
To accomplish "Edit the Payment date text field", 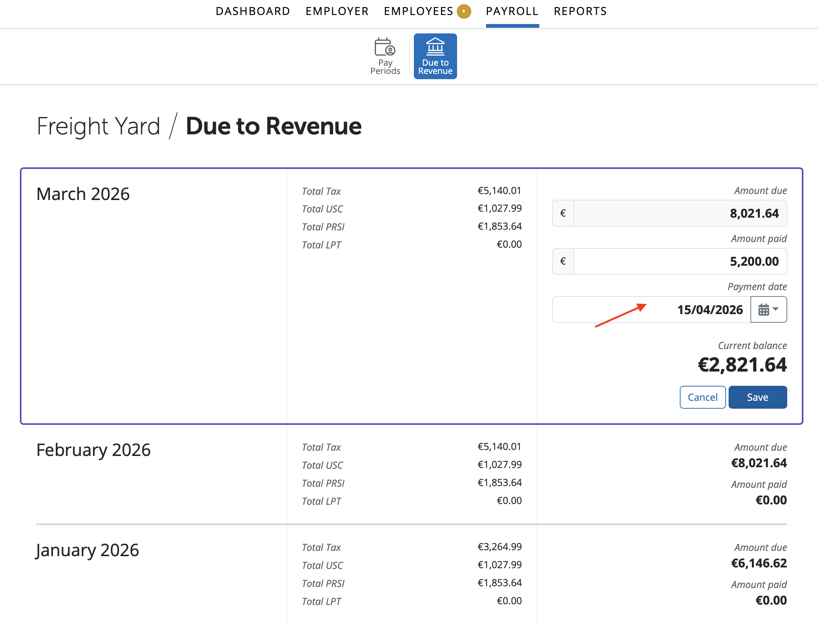I will click(x=651, y=310).
